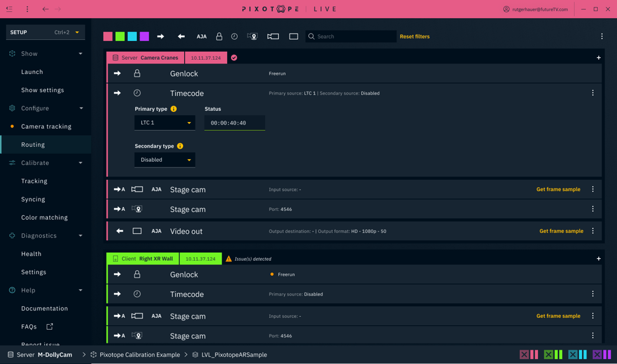Open the Primary type LTC 1 dropdown
Image resolution: width=617 pixels, height=364 pixels.
[x=165, y=123]
